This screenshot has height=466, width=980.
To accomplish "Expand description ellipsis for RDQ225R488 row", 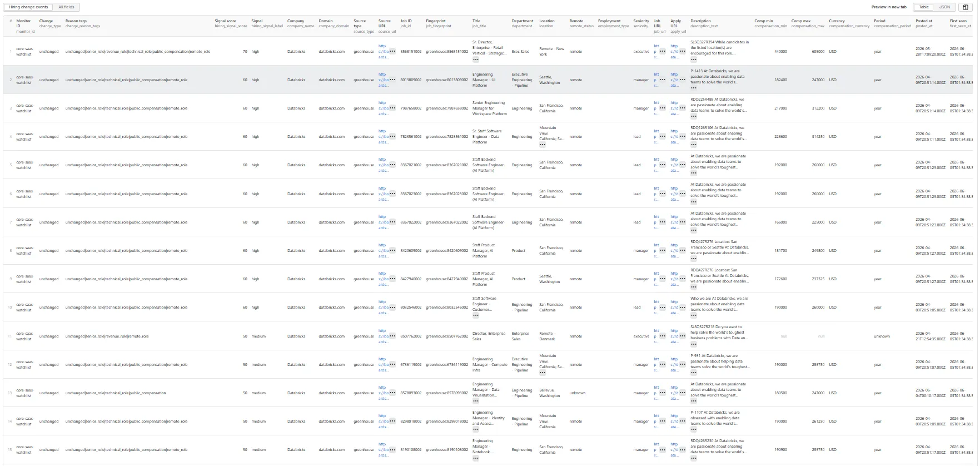I will pos(694,116).
